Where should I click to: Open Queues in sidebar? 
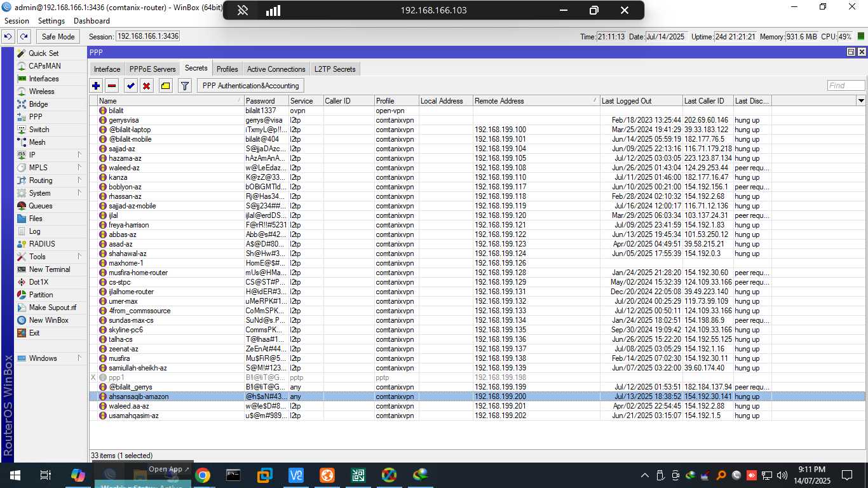tap(40, 206)
